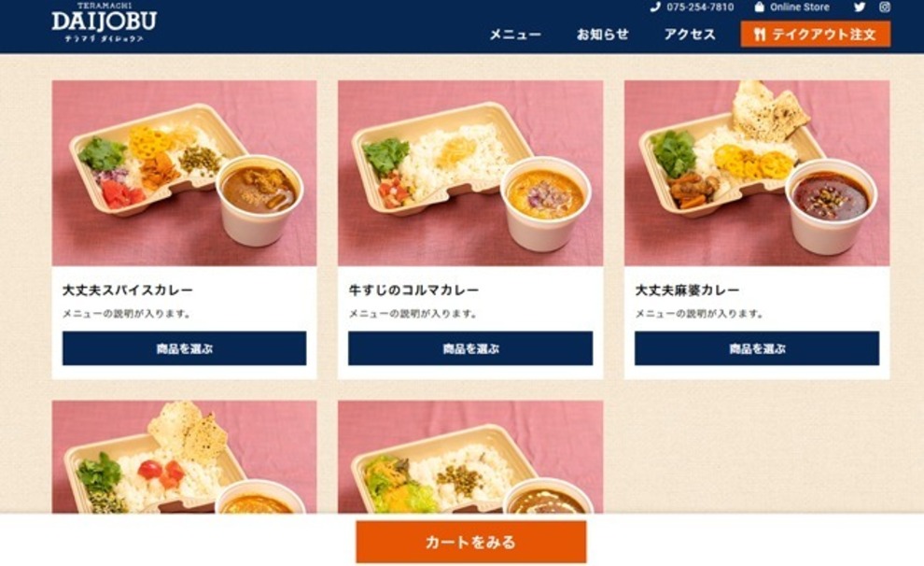The width and height of the screenshot is (924, 566).
Task: Click the TERAMACHI DAIJOBU logo
Action: click(104, 21)
